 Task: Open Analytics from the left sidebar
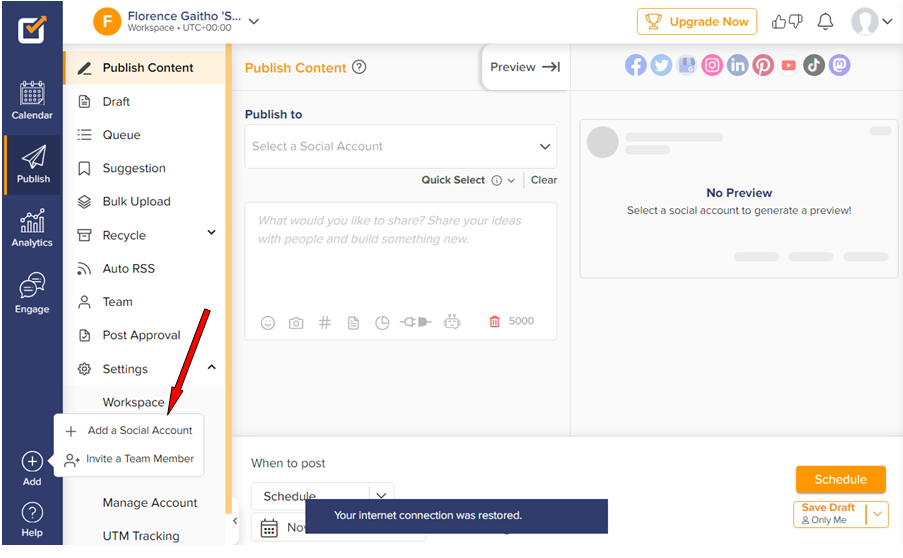click(x=32, y=228)
